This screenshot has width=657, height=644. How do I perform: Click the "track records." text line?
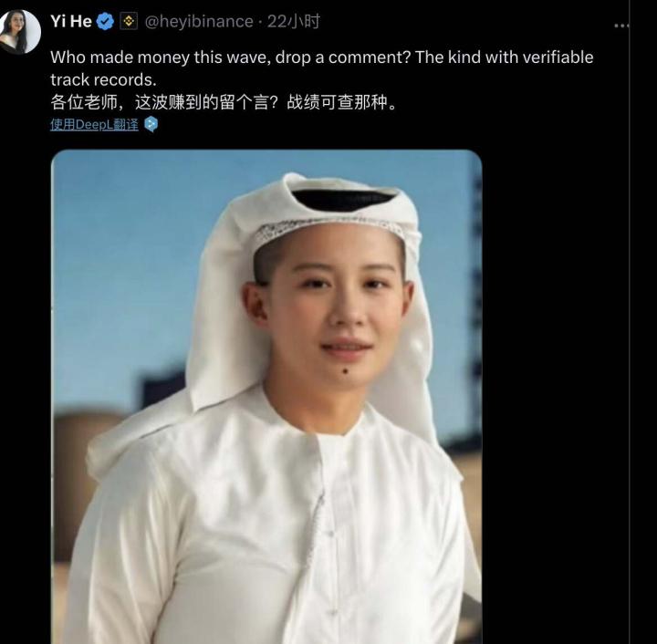103,79
